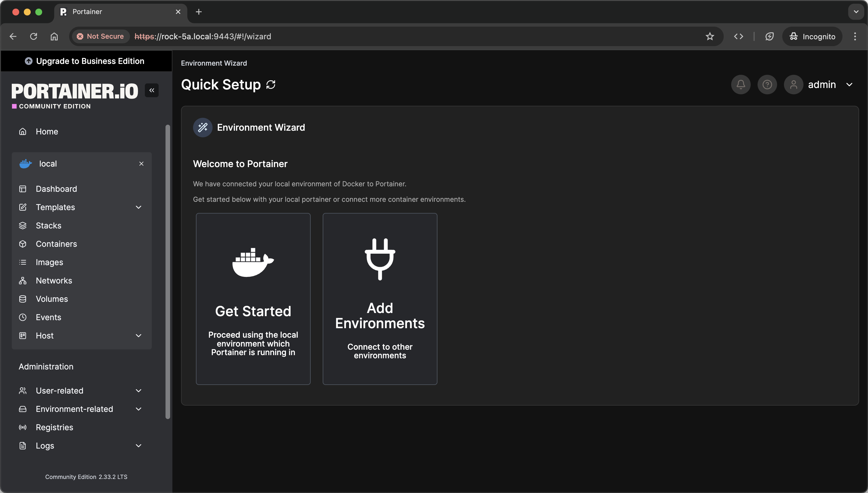The width and height of the screenshot is (868, 493).
Task: Expand the Templates submenu
Action: click(138, 207)
